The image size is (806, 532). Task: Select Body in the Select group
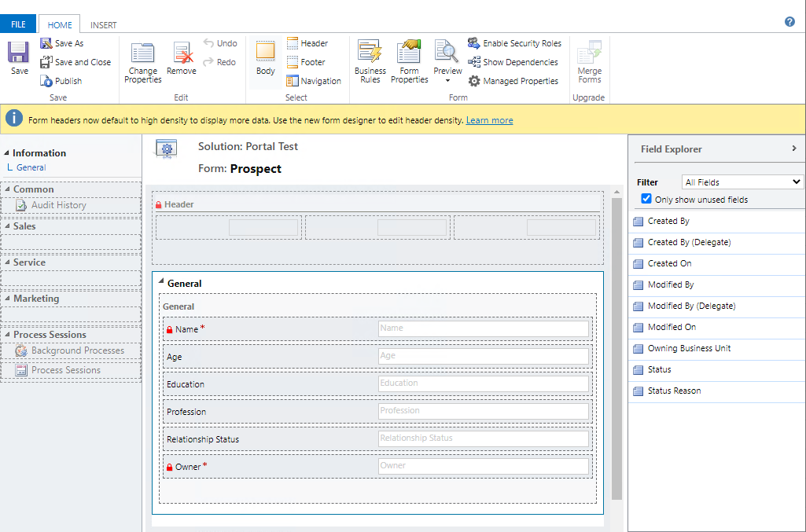265,61
